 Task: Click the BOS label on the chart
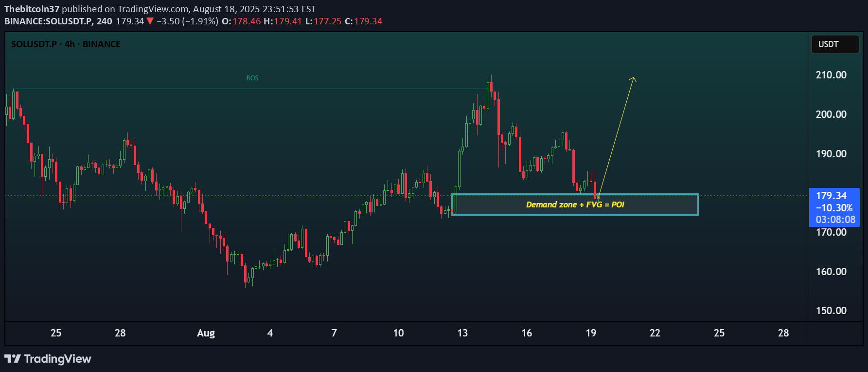252,78
